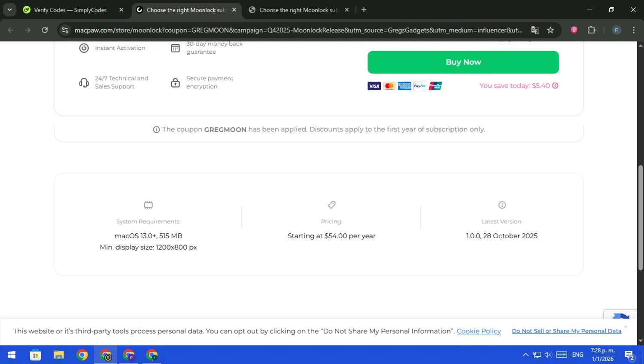Dismiss the cookie banner with its small X

click(626, 327)
